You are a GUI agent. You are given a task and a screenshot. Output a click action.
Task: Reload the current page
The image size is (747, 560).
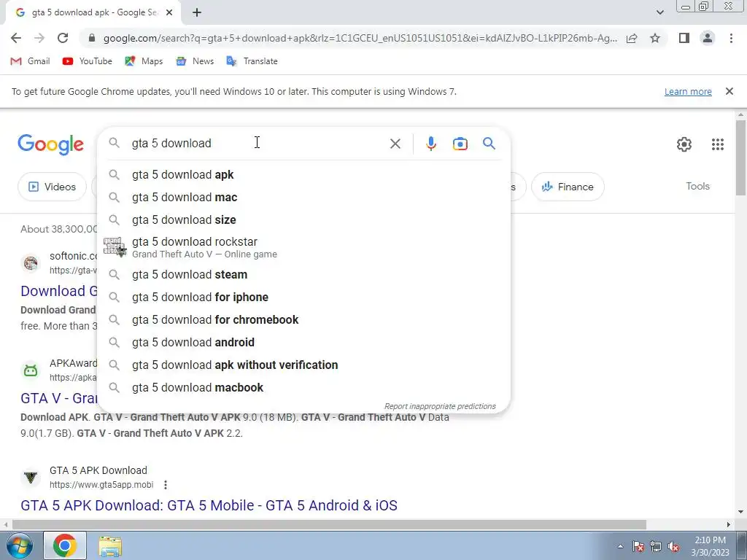click(63, 38)
